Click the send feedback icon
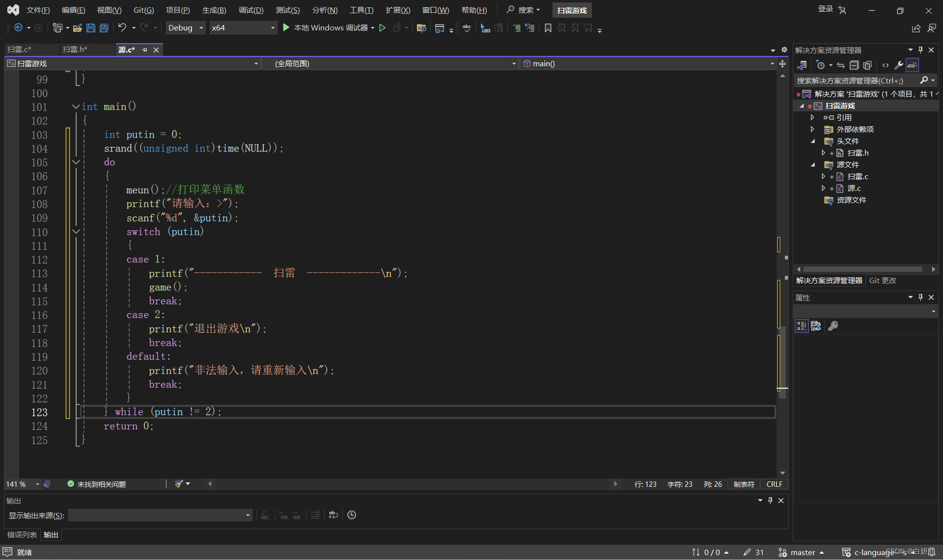Image resolution: width=943 pixels, height=560 pixels. [932, 28]
